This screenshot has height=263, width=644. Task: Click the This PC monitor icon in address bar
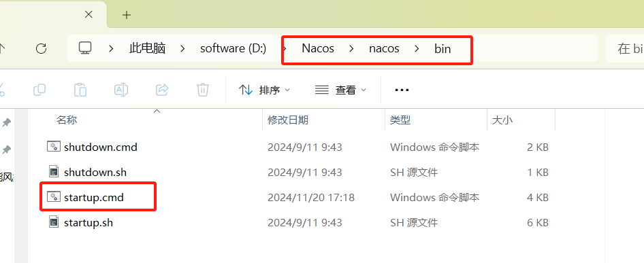coord(85,48)
